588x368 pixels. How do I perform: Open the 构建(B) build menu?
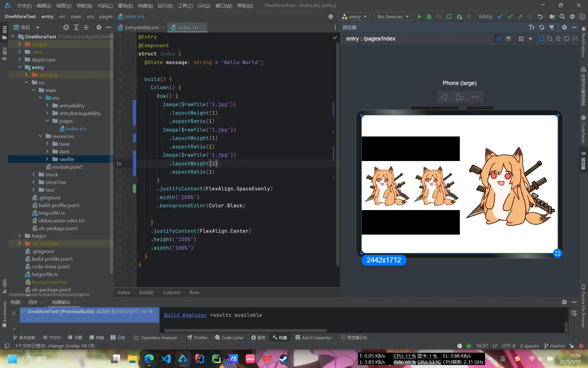coord(145,6)
